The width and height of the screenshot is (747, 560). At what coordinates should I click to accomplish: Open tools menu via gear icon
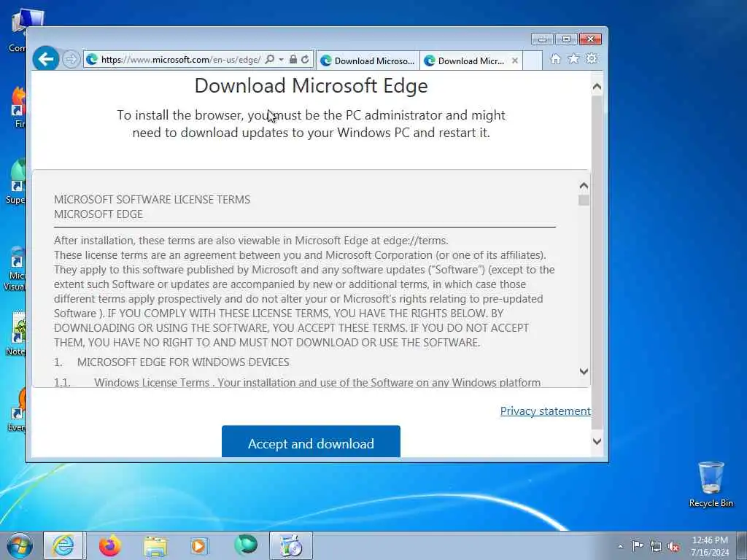tap(592, 59)
